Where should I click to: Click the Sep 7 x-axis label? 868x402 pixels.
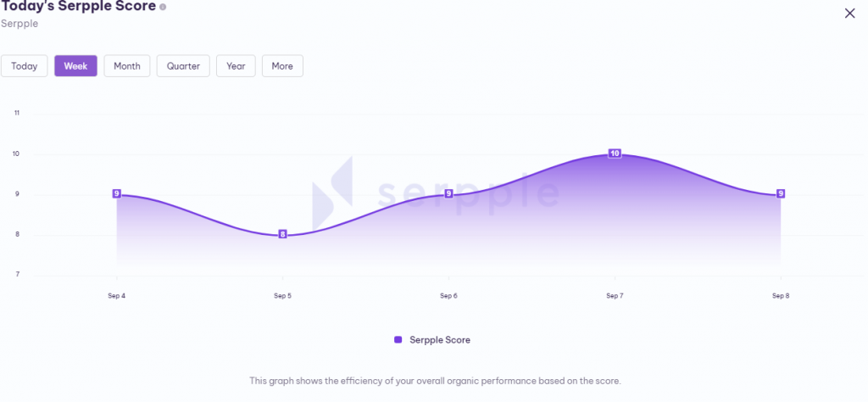(615, 296)
